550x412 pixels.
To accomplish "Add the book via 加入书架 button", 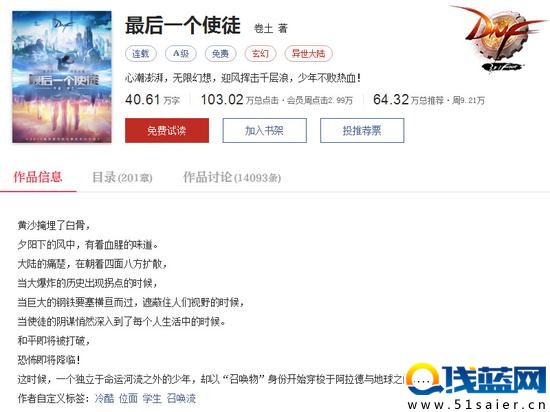I will [264, 130].
